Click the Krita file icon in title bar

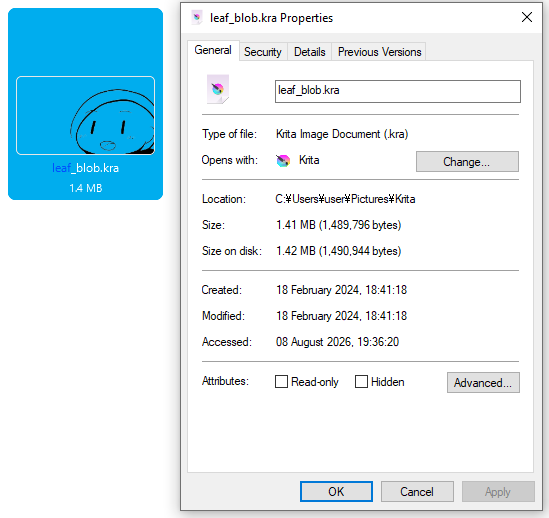[x=197, y=18]
